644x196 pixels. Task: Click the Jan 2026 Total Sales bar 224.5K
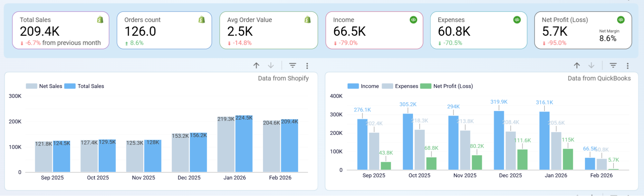tap(244, 144)
